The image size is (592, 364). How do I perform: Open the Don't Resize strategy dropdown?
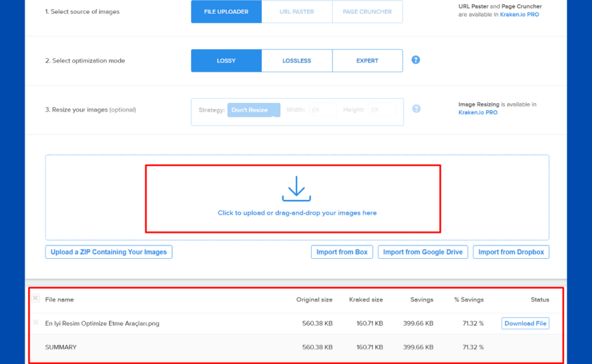pos(254,110)
